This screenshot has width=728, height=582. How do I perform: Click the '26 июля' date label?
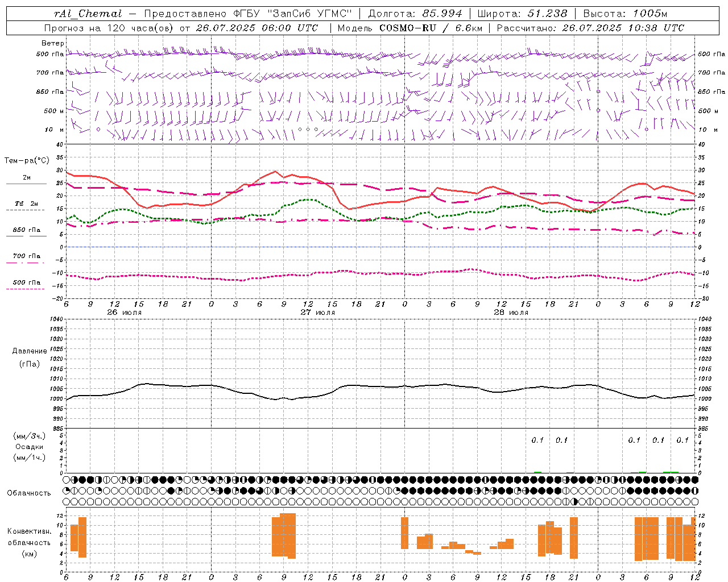[125, 313]
